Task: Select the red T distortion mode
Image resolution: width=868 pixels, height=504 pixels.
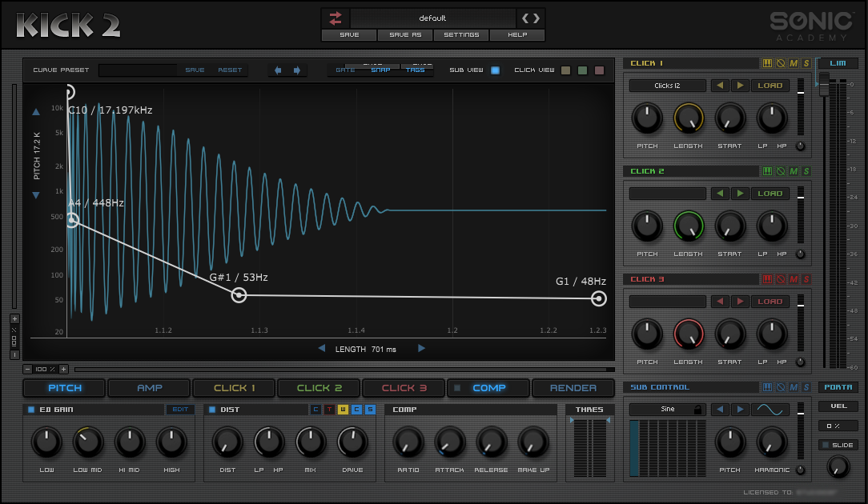Action: click(x=329, y=410)
